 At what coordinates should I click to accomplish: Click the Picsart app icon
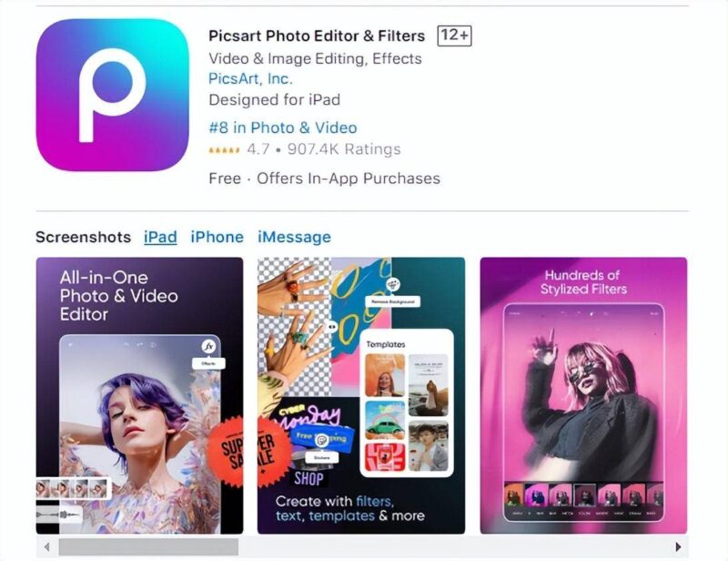pos(112,95)
